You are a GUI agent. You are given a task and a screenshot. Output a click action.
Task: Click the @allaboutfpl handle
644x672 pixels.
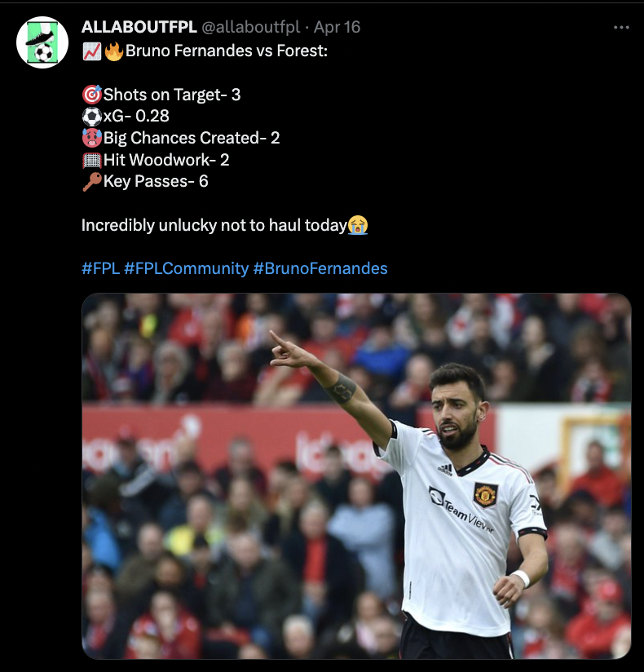click(250, 27)
